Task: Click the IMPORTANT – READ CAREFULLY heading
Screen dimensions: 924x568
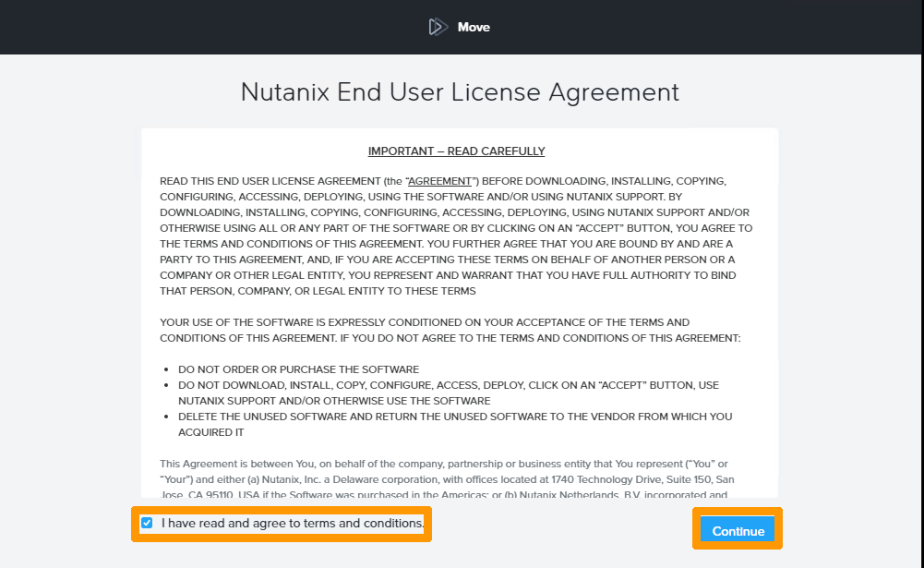Action: [x=456, y=151]
